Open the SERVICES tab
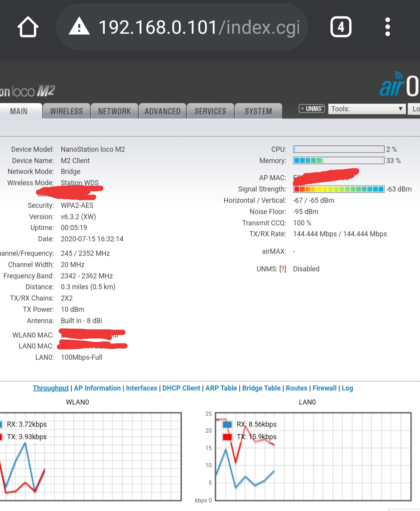The image size is (420, 511). click(211, 111)
